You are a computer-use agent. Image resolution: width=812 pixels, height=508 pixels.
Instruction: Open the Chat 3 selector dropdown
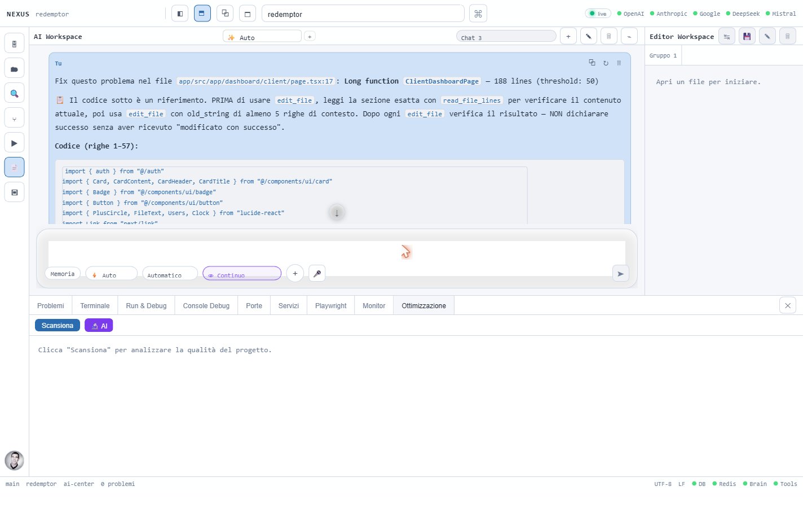(506, 37)
